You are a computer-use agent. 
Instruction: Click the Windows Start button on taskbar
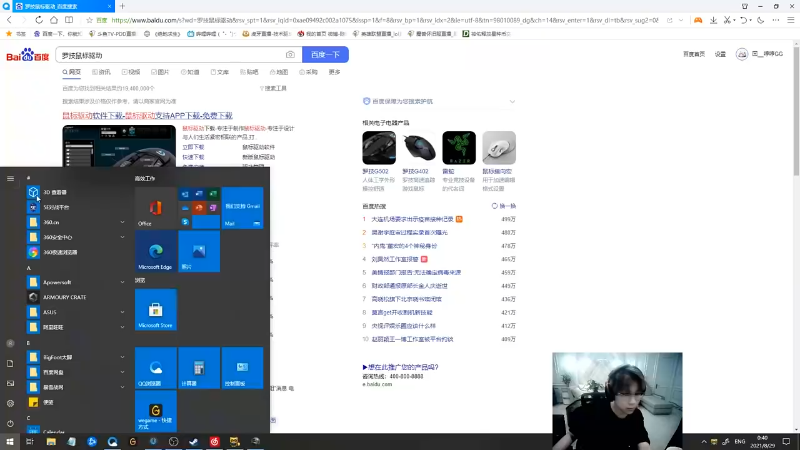point(10,441)
